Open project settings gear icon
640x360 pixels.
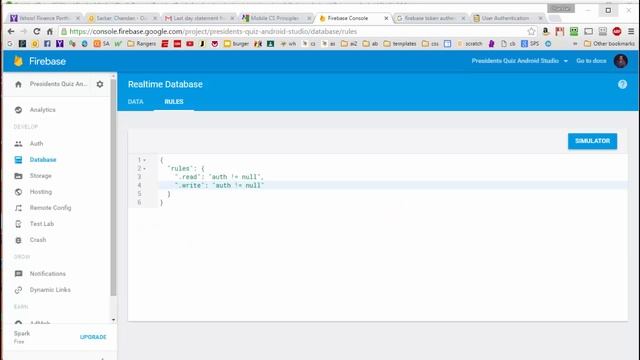click(100, 84)
